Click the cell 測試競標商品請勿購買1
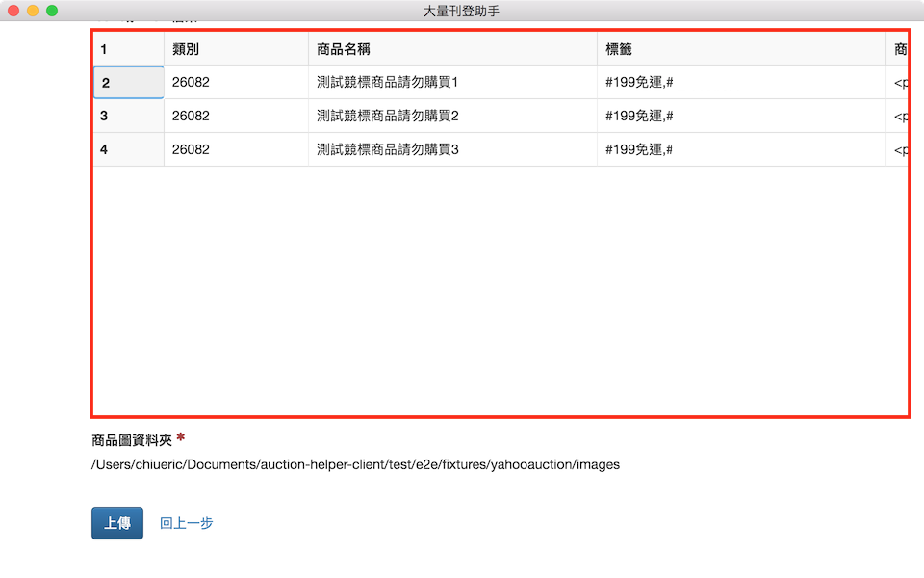This screenshot has height=578, width=924. click(x=452, y=83)
